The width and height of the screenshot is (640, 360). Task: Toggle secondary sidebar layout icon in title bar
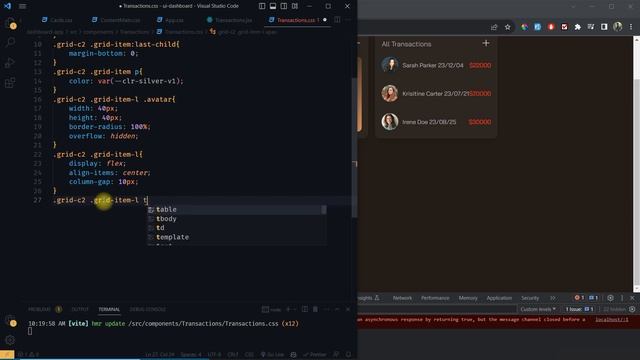tap(284, 6)
